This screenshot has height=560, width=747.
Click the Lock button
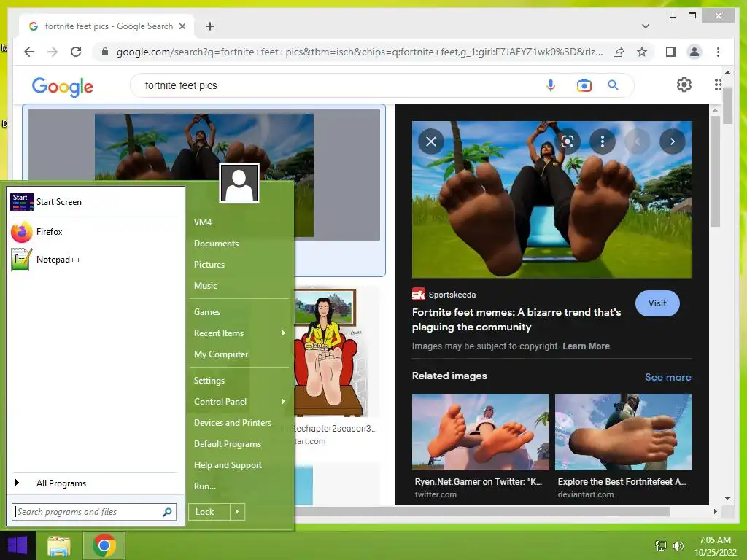click(x=209, y=512)
